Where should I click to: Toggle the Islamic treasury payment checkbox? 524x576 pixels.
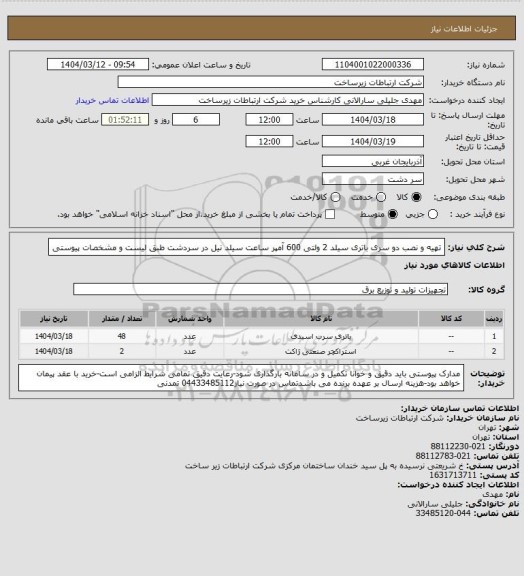click(x=330, y=215)
